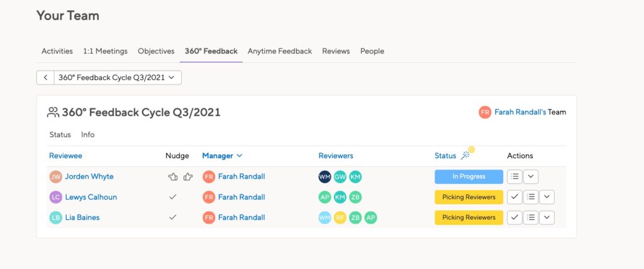Select the Info sub-tab

pyautogui.click(x=87, y=135)
